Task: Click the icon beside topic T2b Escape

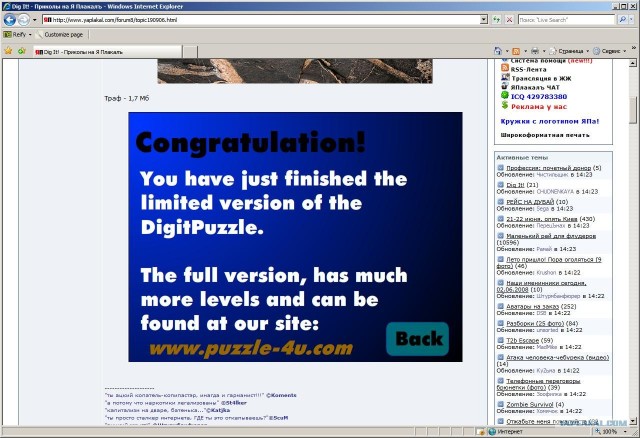Action: coord(500,340)
